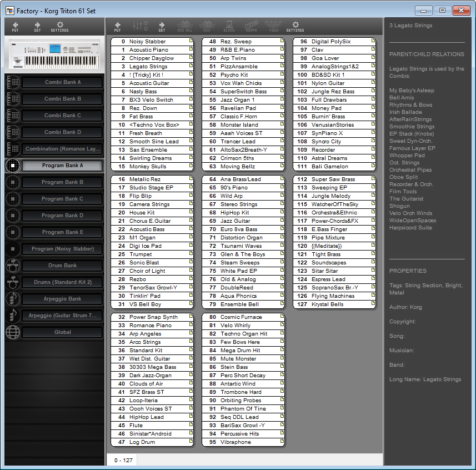Click the MIX toolbar icon
Image resolution: width=476 pixels, height=470 pixels.
coord(207,27)
